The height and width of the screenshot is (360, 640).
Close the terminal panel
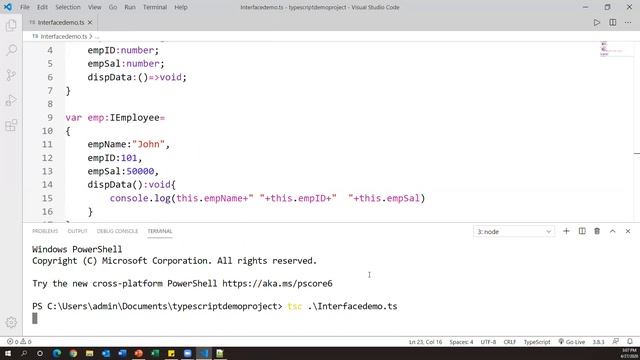tap(628, 231)
